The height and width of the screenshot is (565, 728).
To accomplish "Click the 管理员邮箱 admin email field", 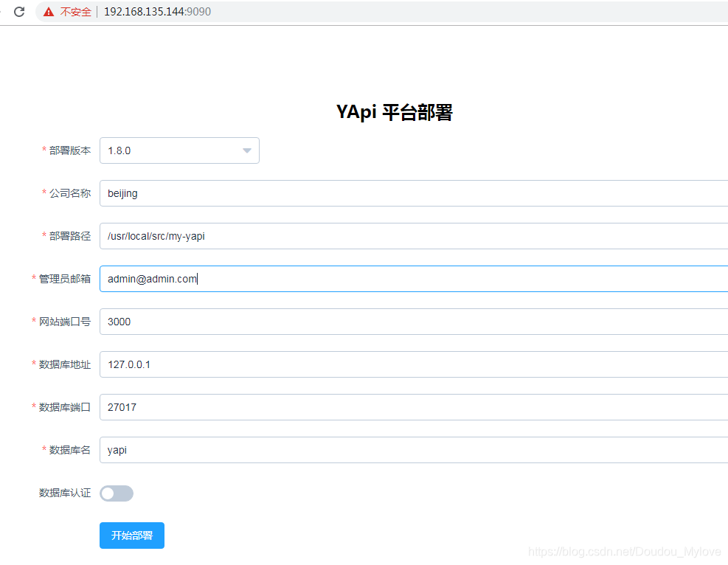I will point(295,279).
